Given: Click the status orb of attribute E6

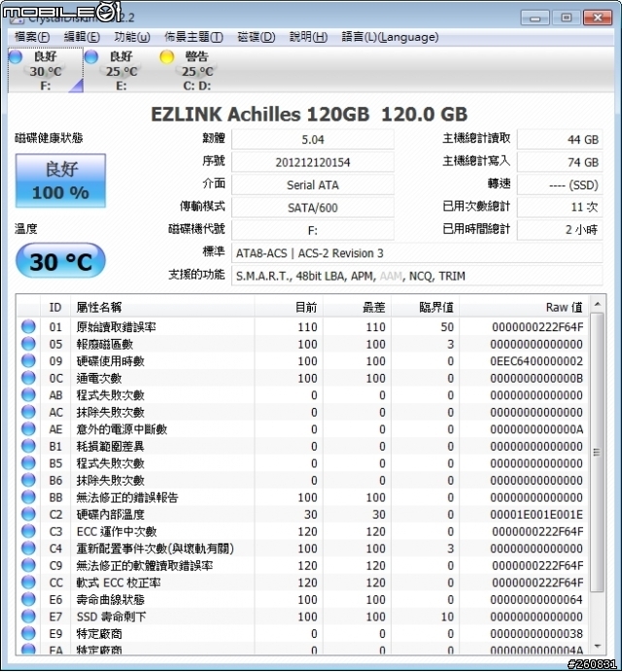Looking at the screenshot, I should coord(28,599).
